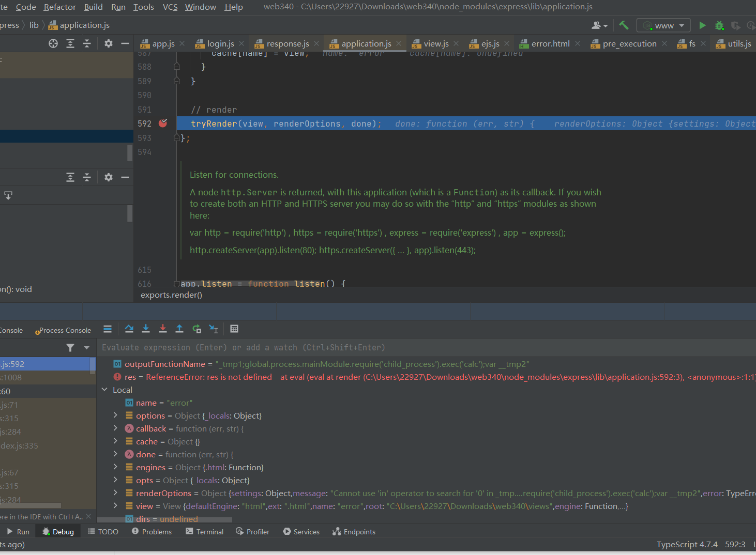The height and width of the screenshot is (555, 756).
Task: Start debugging with the green bug icon
Action: 719,25
